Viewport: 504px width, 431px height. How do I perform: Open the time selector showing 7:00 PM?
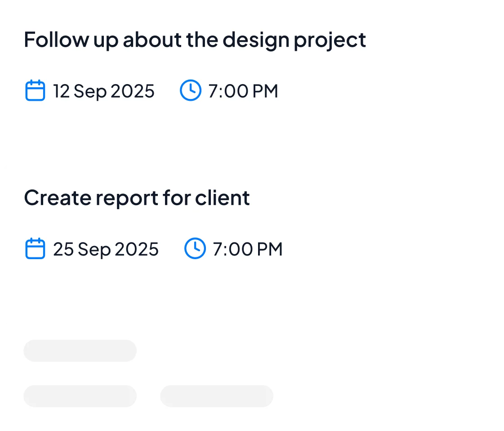click(243, 90)
